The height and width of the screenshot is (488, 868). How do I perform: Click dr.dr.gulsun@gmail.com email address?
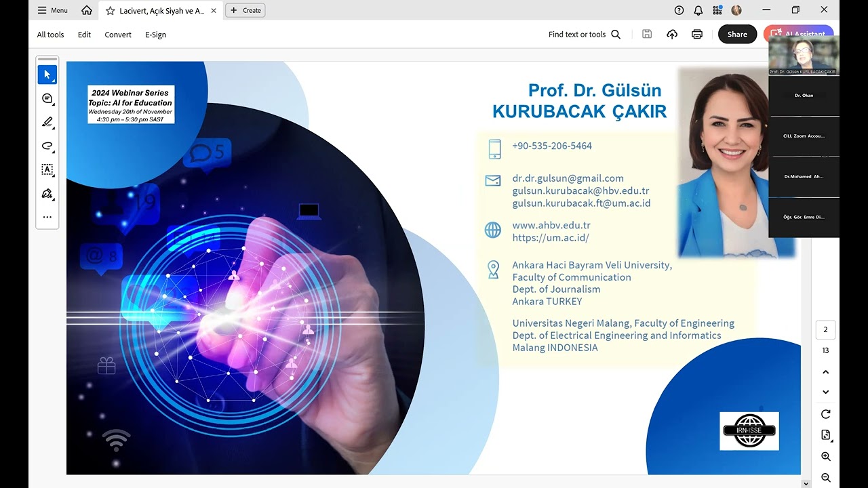568,178
